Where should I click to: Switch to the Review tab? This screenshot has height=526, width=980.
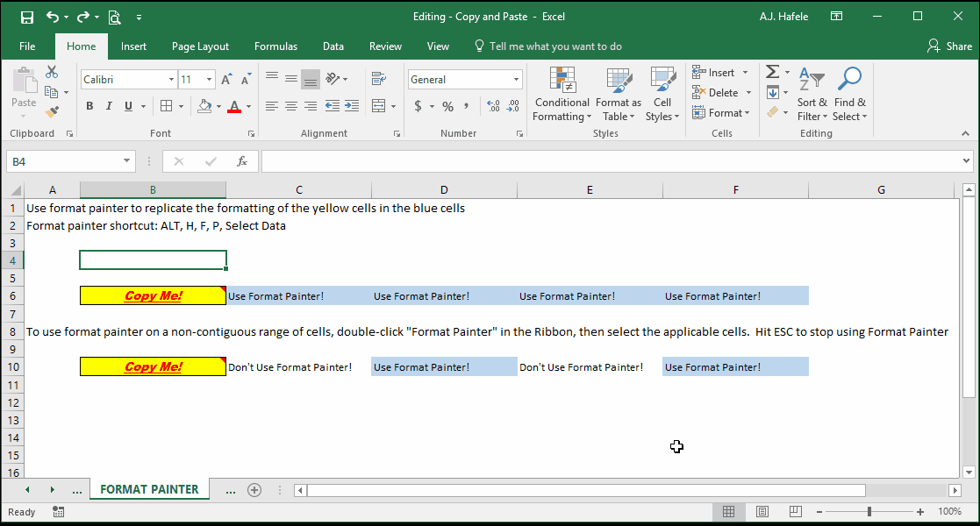click(385, 46)
